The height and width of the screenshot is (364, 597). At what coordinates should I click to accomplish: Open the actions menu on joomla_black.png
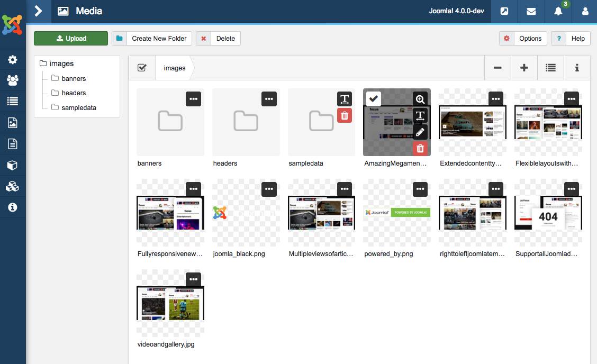pyautogui.click(x=269, y=189)
